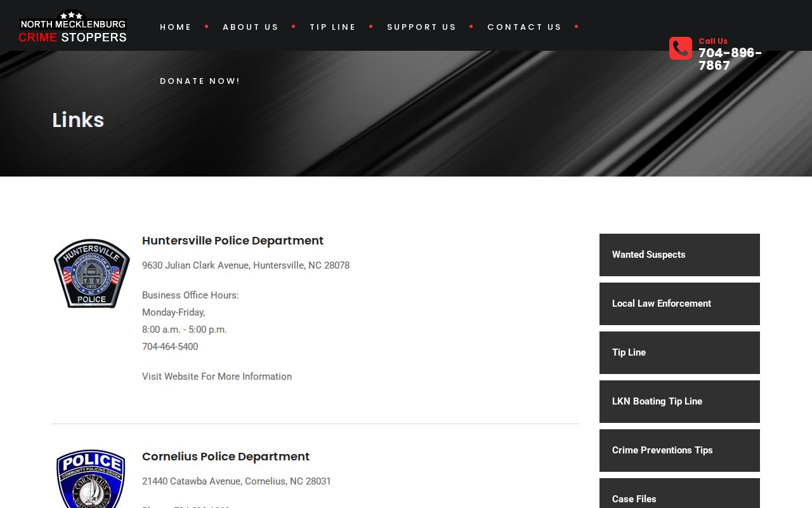
Task: Click the sidebar Tip Line button
Action: point(679,352)
